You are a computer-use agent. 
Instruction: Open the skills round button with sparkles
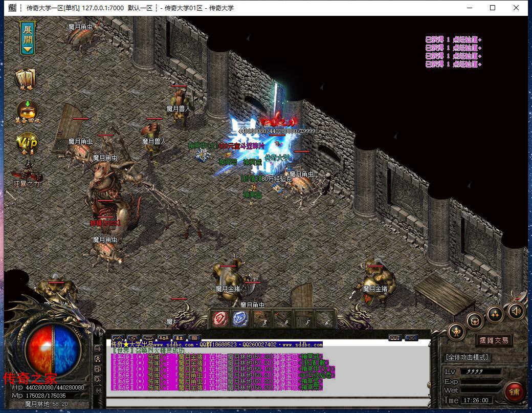495,314
